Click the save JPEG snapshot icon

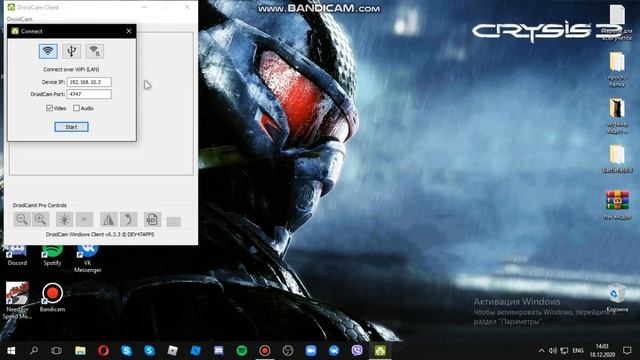[x=152, y=220]
